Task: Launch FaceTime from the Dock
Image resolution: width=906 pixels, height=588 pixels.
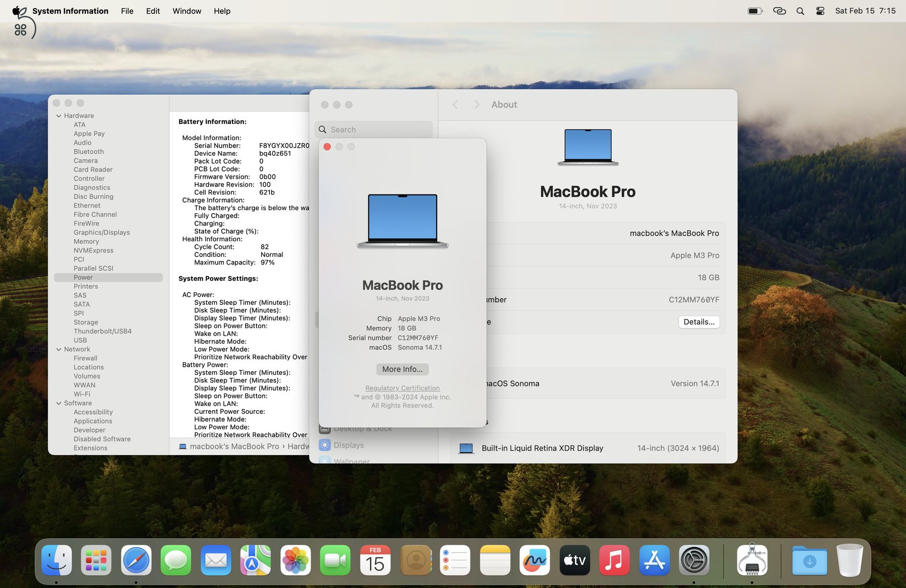Action: (x=335, y=560)
